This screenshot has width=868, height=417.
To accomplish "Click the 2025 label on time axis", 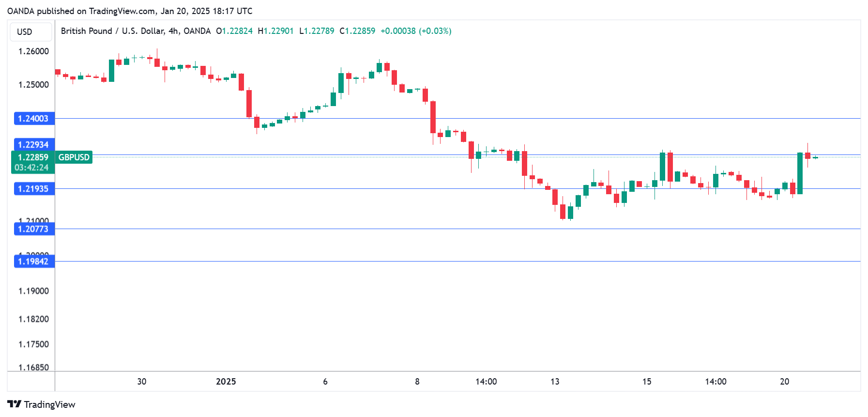I will (226, 382).
